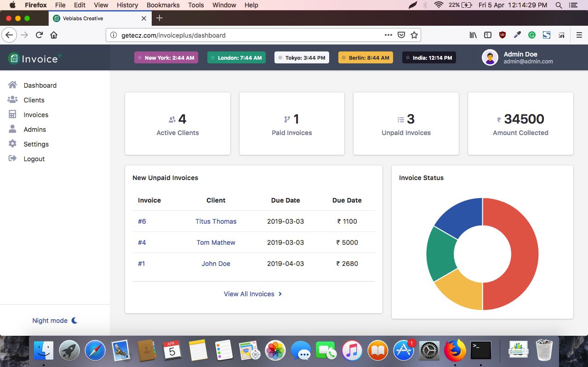Open client Tom Mathew link
Image resolution: width=588 pixels, height=367 pixels.
(x=216, y=243)
